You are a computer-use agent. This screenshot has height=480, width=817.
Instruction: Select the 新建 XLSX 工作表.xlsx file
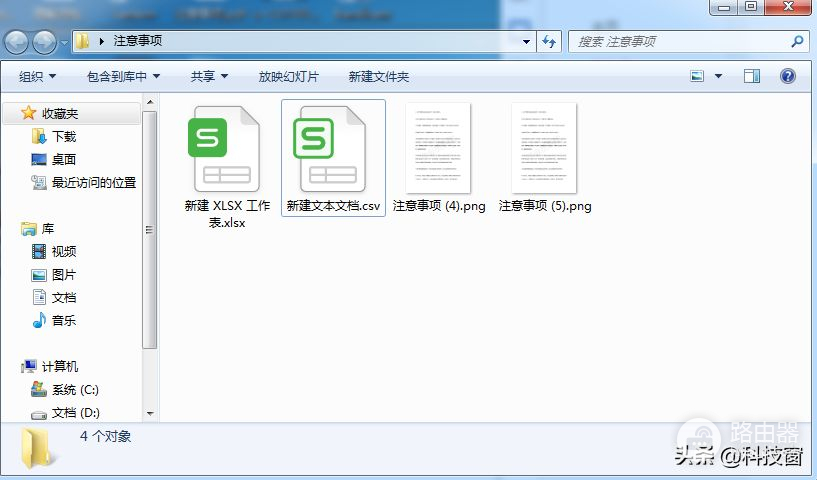click(227, 150)
